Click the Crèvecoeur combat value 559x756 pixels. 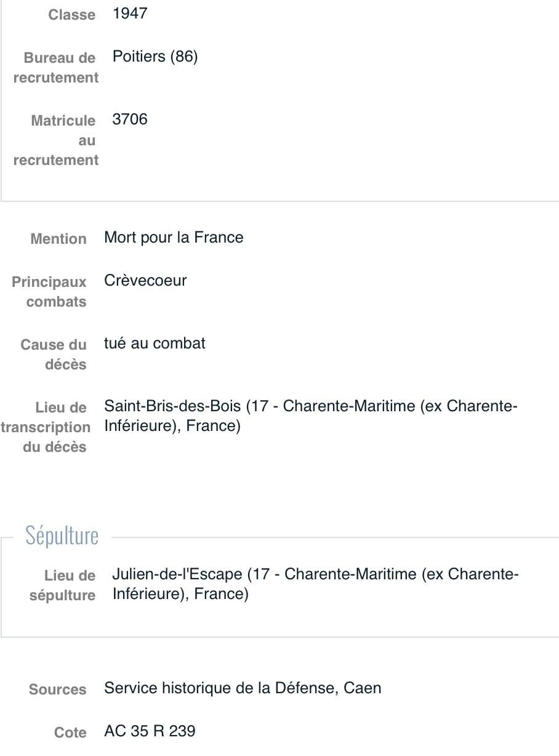point(145,281)
